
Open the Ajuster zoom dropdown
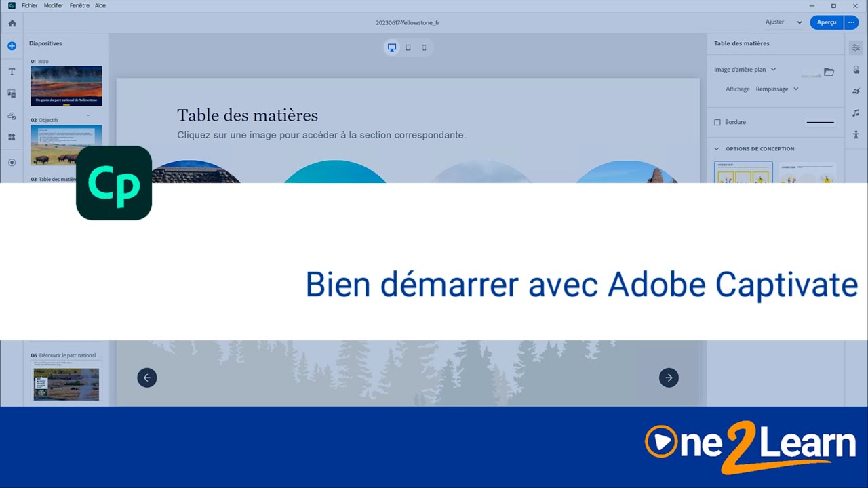(784, 22)
